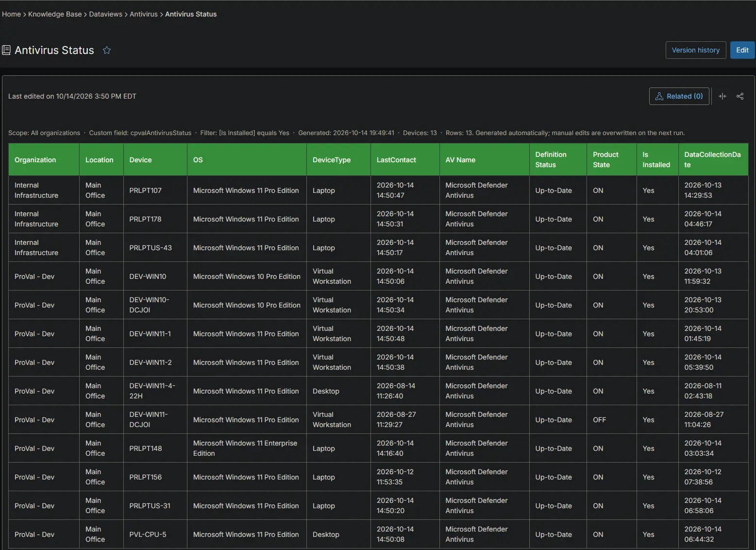The width and height of the screenshot is (756, 550).
Task: Open the share icon
Action: (x=740, y=96)
